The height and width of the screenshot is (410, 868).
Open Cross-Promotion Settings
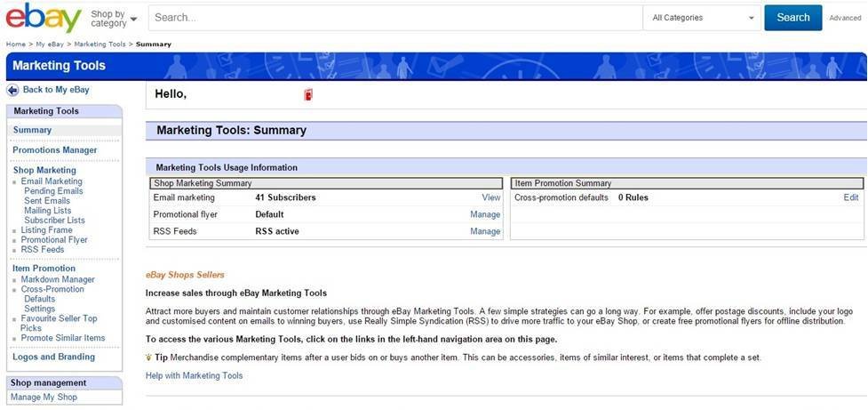[x=40, y=309]
